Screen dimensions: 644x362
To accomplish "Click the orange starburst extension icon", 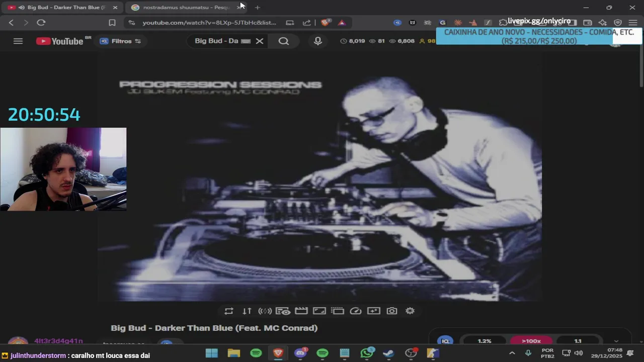I will click(x=458, y=23).
